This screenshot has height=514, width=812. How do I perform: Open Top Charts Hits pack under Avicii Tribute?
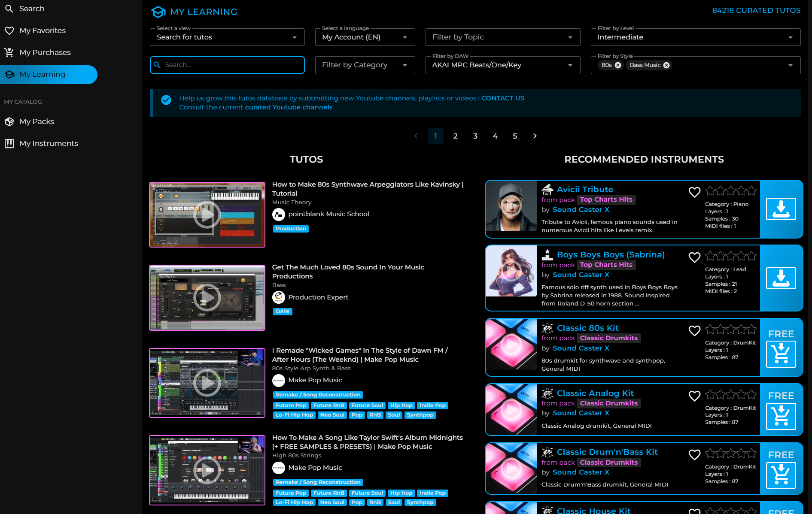tap(606, 200)
